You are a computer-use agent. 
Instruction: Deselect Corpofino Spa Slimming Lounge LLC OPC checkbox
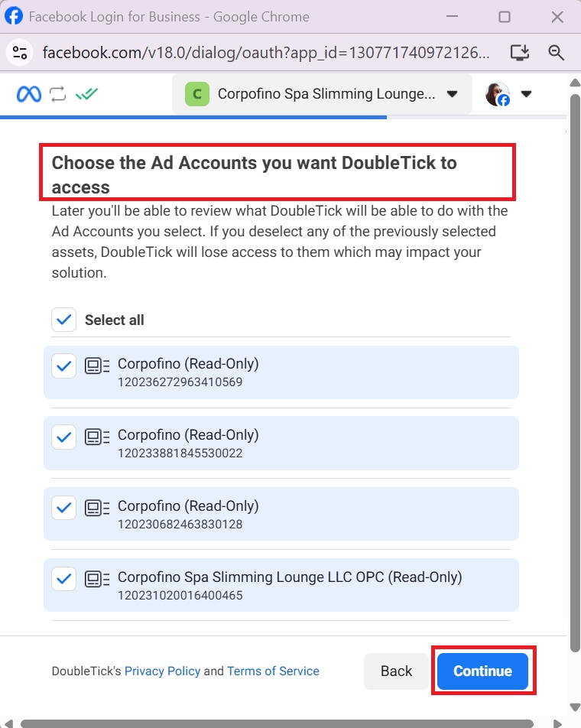[x=63, y=579]
